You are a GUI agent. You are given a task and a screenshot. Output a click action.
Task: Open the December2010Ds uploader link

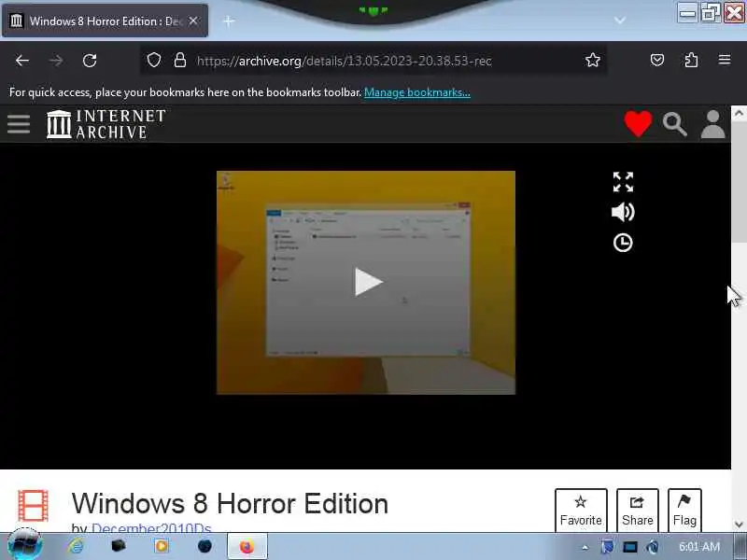(151, 527)
